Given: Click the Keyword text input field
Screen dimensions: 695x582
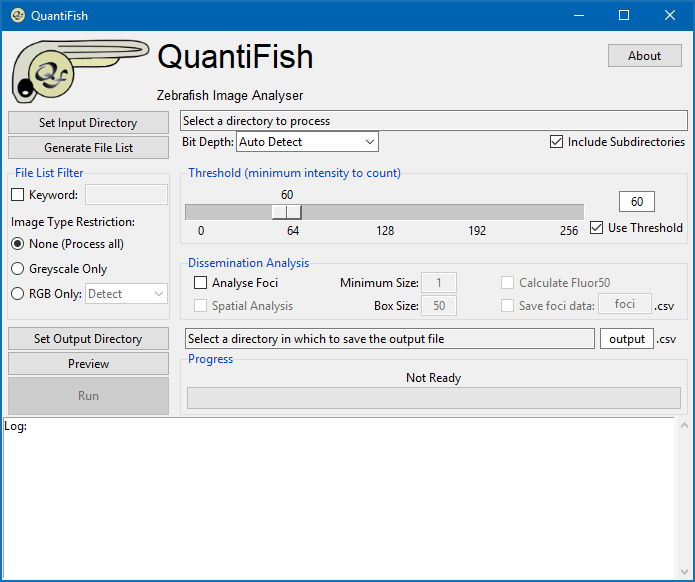Looking at the screenshot, I should (x=126, y=195).
